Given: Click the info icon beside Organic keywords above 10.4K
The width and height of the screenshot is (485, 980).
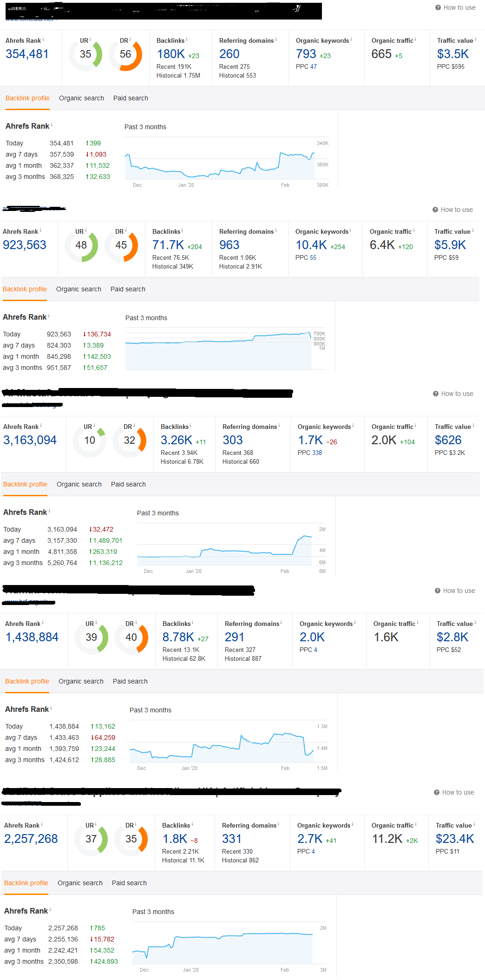Looking at the screenshot, I should 350,230.
